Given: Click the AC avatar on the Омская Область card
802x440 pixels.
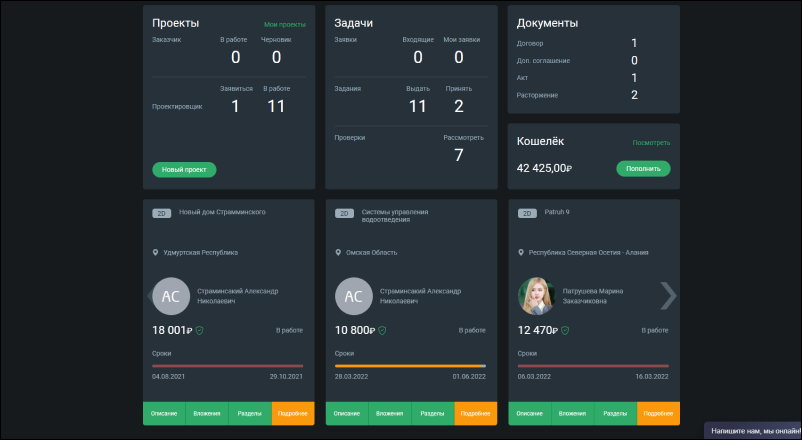Looking at the screenshot, I should pos(354,296).
